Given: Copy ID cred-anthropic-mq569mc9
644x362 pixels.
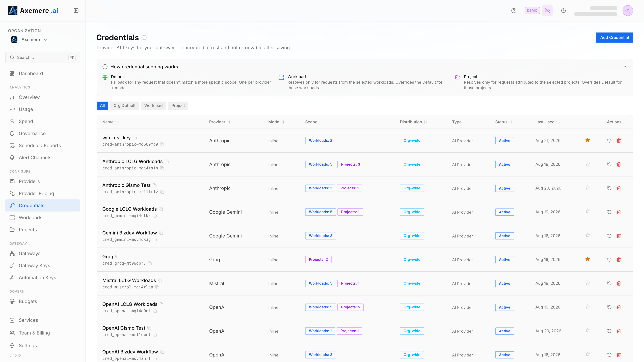Looking at the screenshot, I should click(x=162, y=144).
